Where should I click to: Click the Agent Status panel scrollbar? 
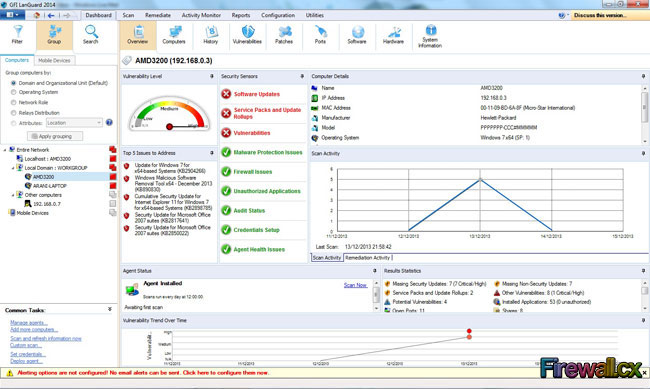(x=376, y=295)
